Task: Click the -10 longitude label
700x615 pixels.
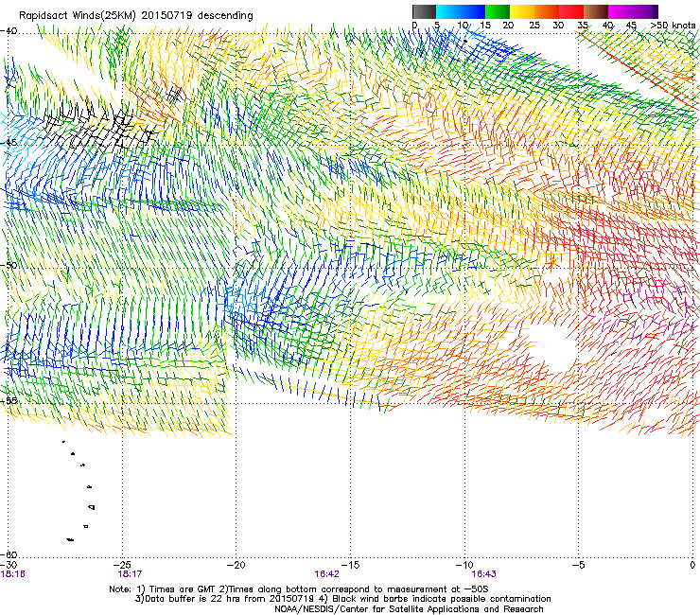Action: [464, 565]
